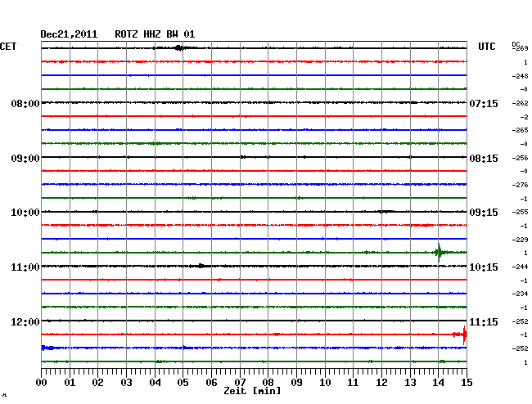532x404 pixels.
Task: Click minute tick label 11
Action: tap(354, 383)
